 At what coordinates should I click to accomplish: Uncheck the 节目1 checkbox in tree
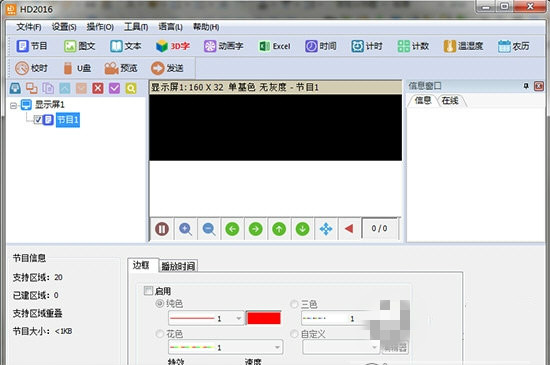pos(38,120)
